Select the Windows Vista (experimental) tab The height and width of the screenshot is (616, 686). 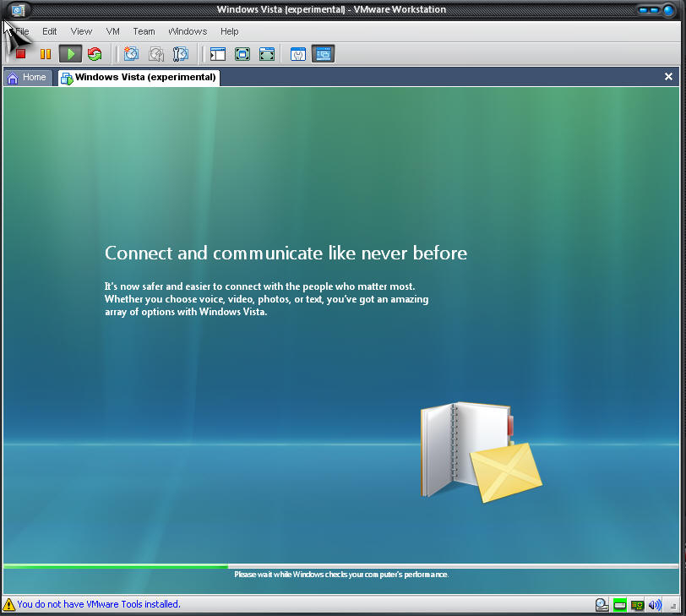tap(139, 78)
